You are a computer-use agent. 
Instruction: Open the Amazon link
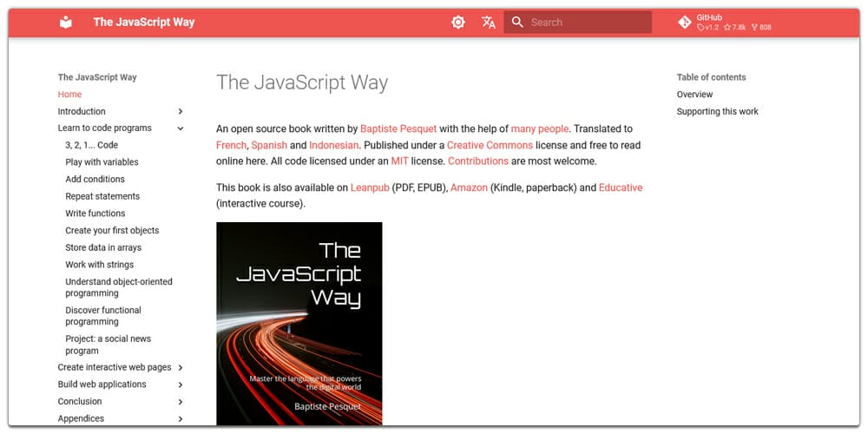tap(469, 187)
